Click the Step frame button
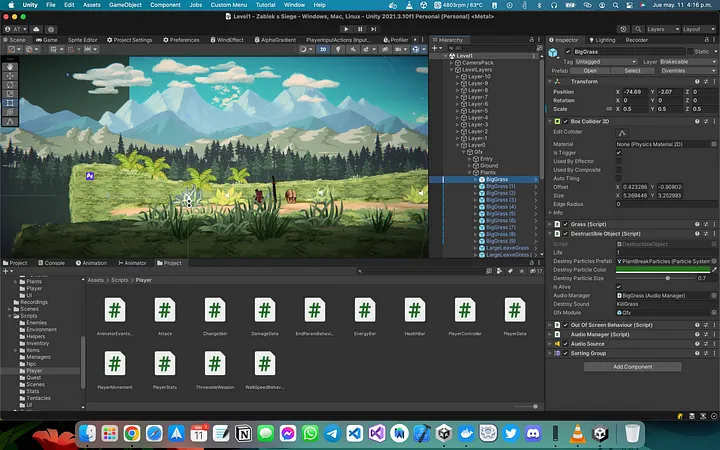 click(x=374, y=29)
